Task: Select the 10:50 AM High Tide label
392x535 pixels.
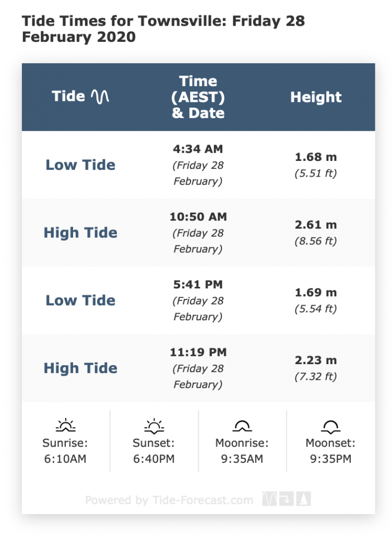Action: (x=80, y=233)
